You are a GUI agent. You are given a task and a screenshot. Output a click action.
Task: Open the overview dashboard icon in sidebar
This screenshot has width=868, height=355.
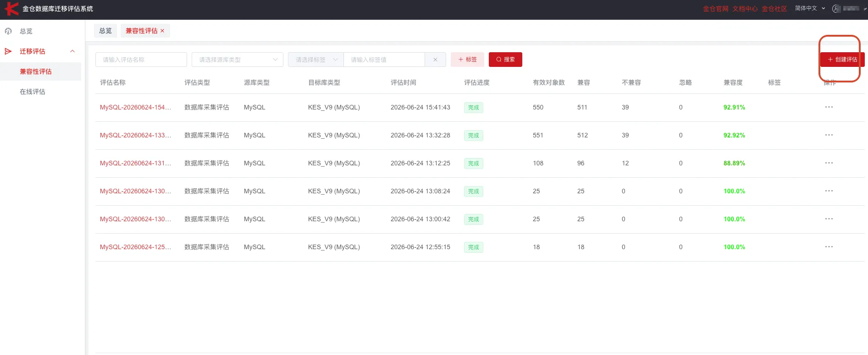(8, 31)
